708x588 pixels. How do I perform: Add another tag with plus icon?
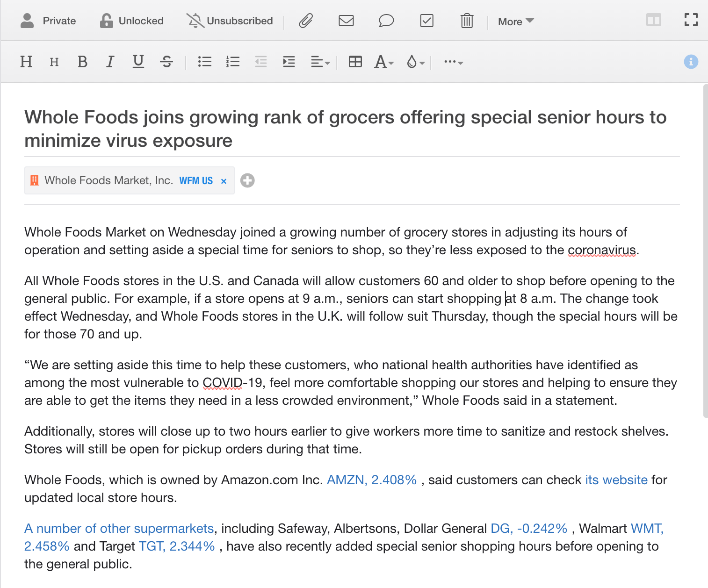(x=247, y=180)
